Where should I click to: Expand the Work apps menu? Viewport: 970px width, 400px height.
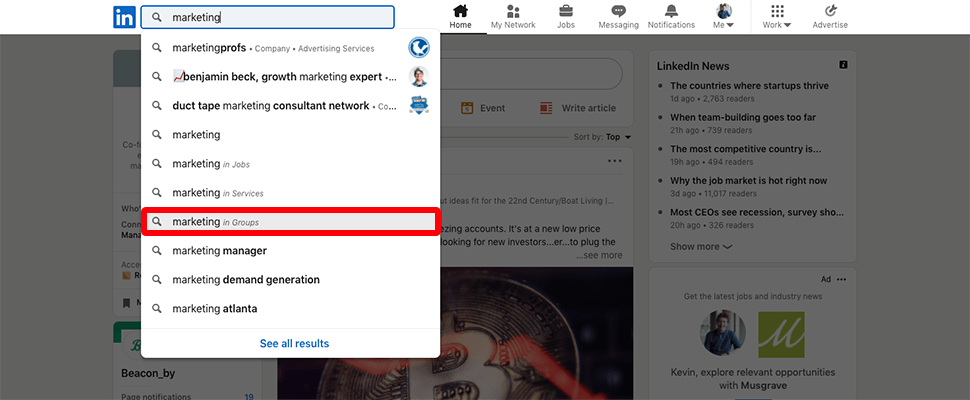click(777, 17)
